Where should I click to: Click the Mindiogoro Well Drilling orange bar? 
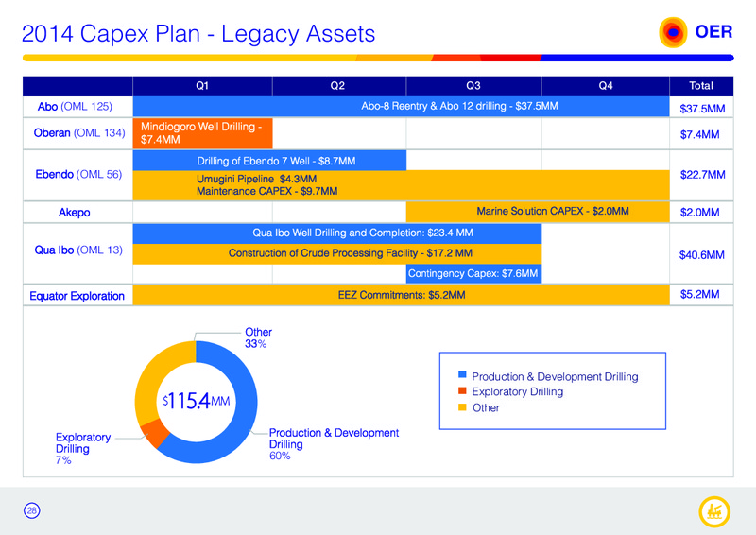point(203,133)
